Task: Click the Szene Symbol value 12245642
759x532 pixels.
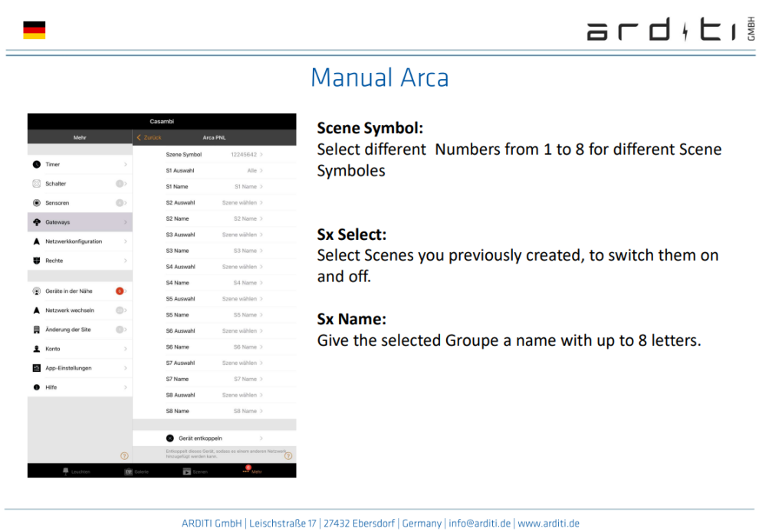Action: [244, 155]
